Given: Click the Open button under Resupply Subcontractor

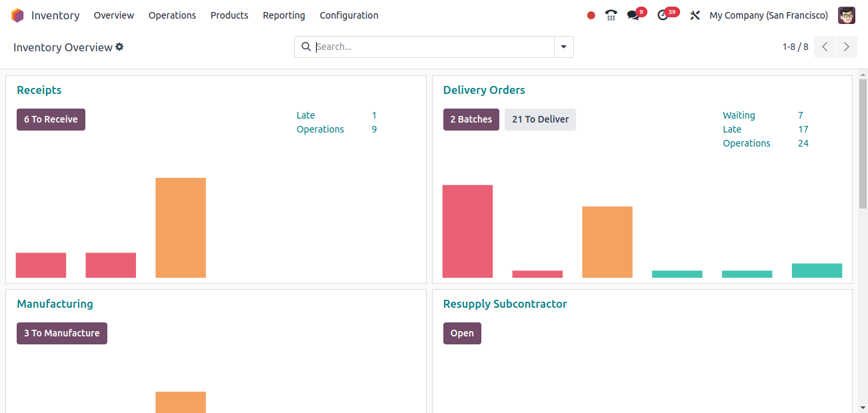Looking at the screenshot, I should [x=462, y=333].
